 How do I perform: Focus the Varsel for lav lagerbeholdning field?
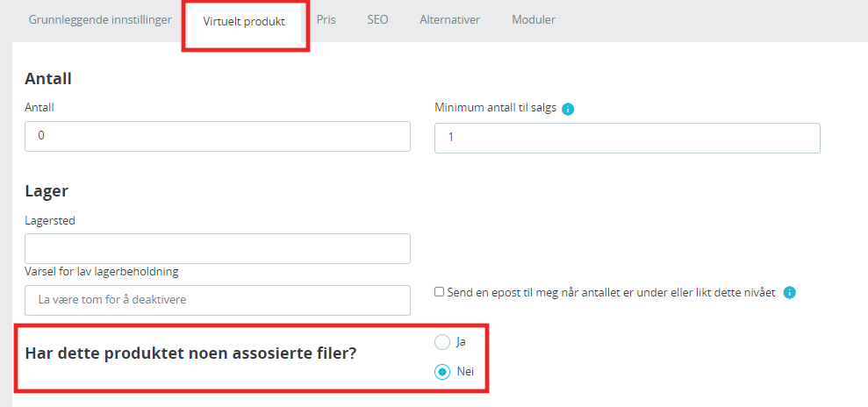218,300
